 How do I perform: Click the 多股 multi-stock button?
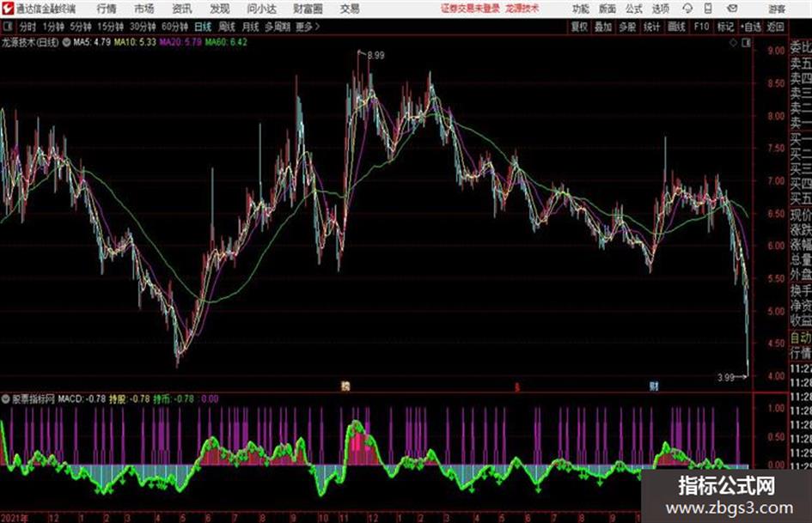pyautogui.click(x=627, y=27)
